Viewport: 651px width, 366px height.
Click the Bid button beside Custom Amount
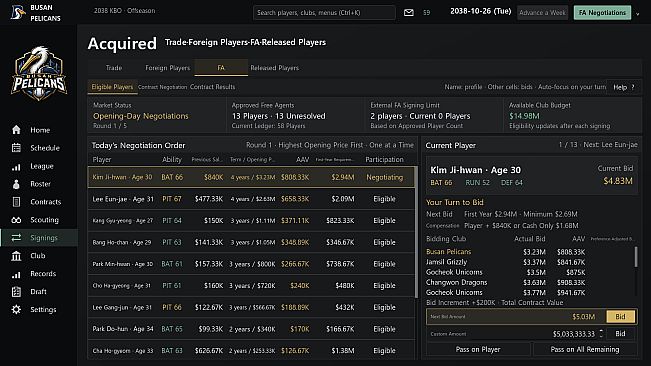coord(620,334)
